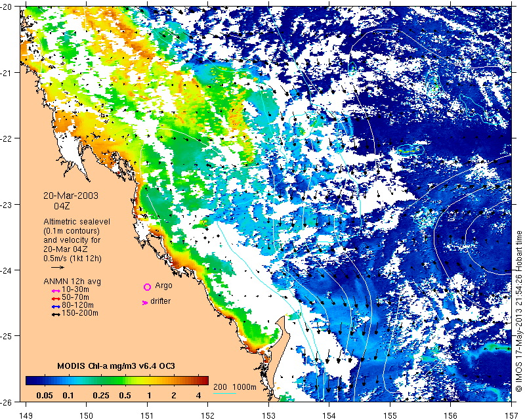Click the blue 80-120m ANMN arrow
The image size is (525, 420).
click(x=56, y=306)
